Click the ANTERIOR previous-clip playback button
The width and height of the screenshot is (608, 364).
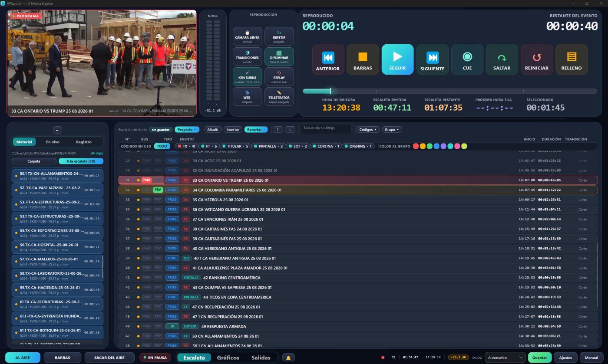pos(328,59)
